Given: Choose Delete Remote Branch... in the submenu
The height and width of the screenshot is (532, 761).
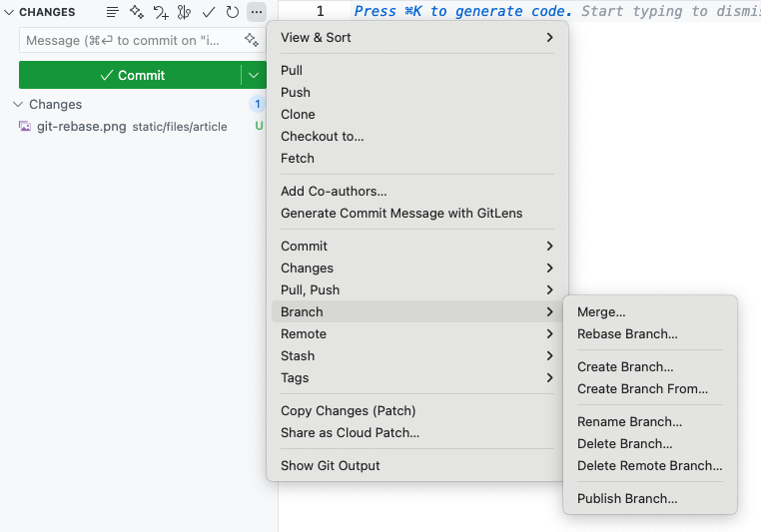Looking at the screenshot, I should [x=650, y=465].
